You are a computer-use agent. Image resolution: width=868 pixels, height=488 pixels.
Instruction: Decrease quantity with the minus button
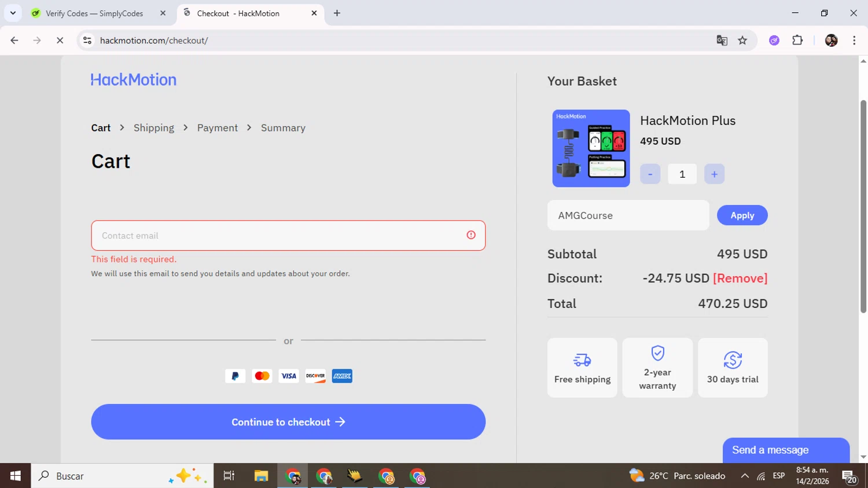(x=650, y=174)
